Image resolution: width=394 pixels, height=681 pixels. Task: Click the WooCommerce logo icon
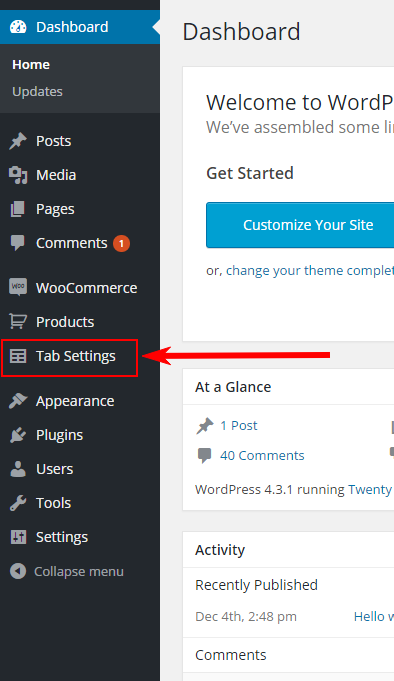coord(18,288)
